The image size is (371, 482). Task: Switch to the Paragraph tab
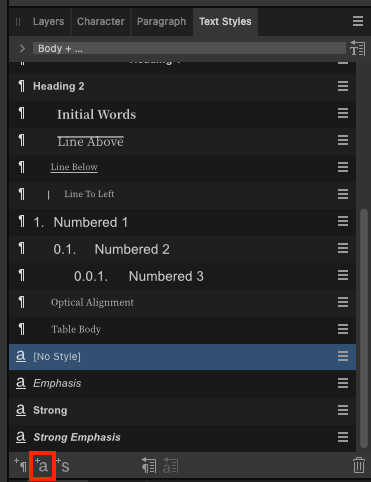point(162,22)
